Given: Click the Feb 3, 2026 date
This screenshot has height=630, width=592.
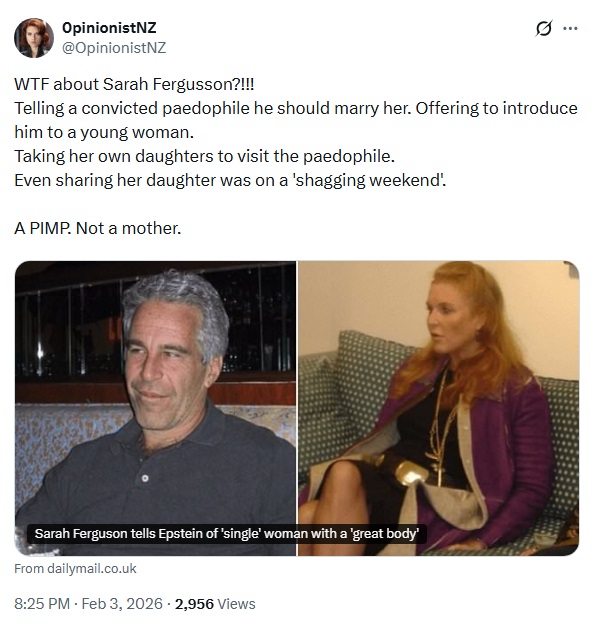Looking at the screenshot, I should (122, 604).
